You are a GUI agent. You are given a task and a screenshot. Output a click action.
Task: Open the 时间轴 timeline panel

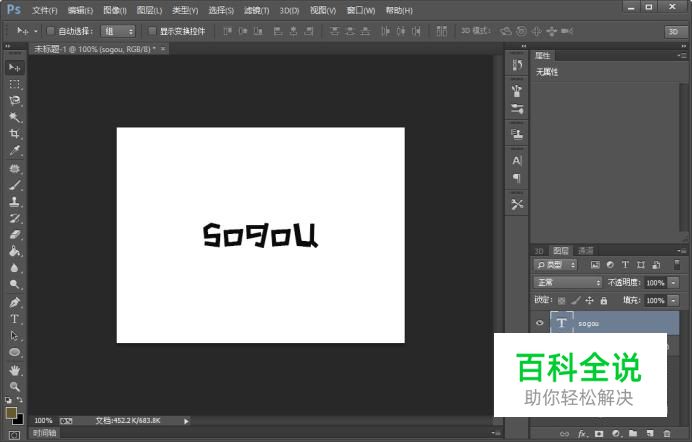click(45, 433)
